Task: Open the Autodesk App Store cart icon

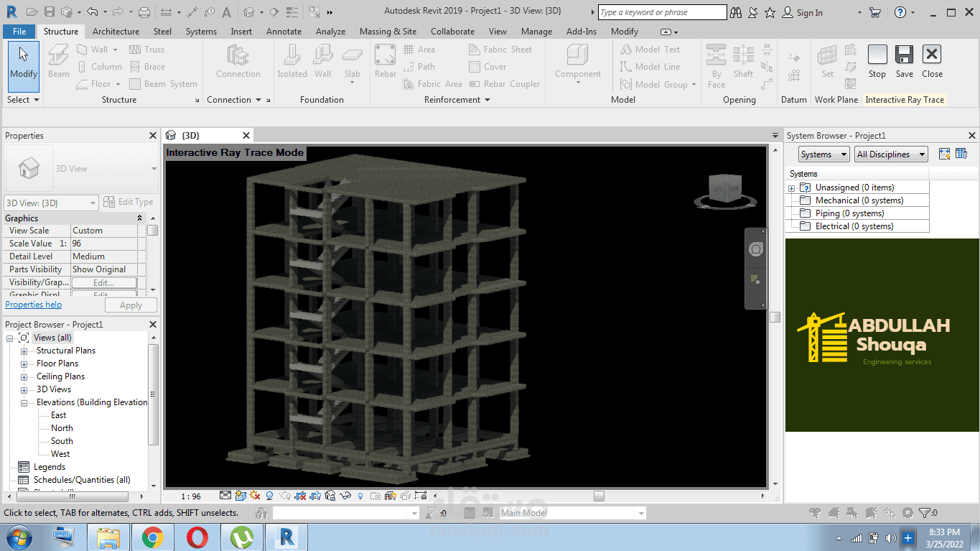Action: (874, 12)
